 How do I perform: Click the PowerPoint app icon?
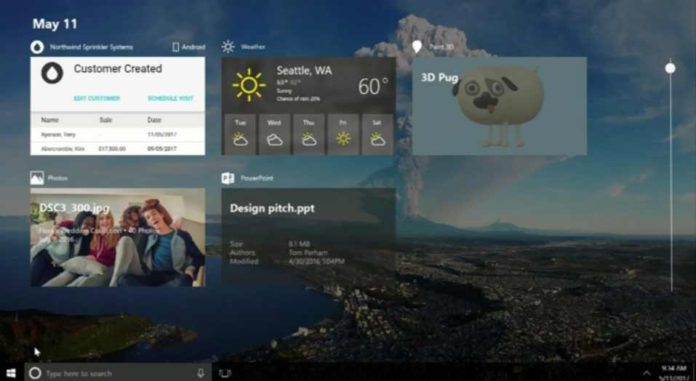coord(228,178)
